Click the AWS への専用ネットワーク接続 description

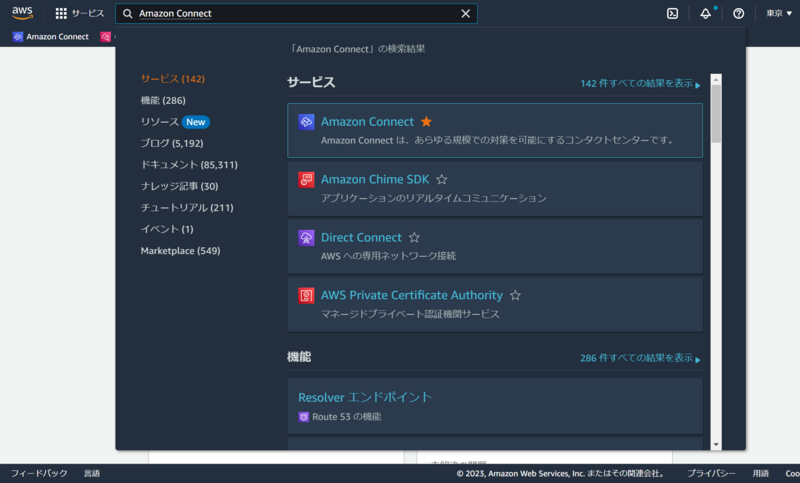[x=388, y=256]
